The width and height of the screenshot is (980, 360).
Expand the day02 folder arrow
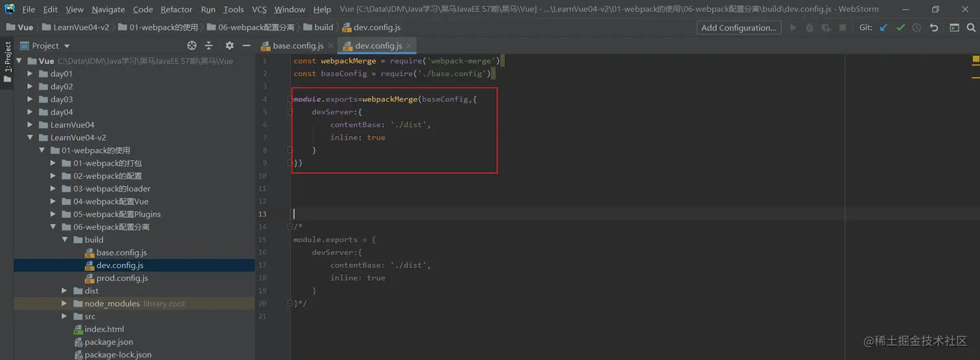[30, 86]
